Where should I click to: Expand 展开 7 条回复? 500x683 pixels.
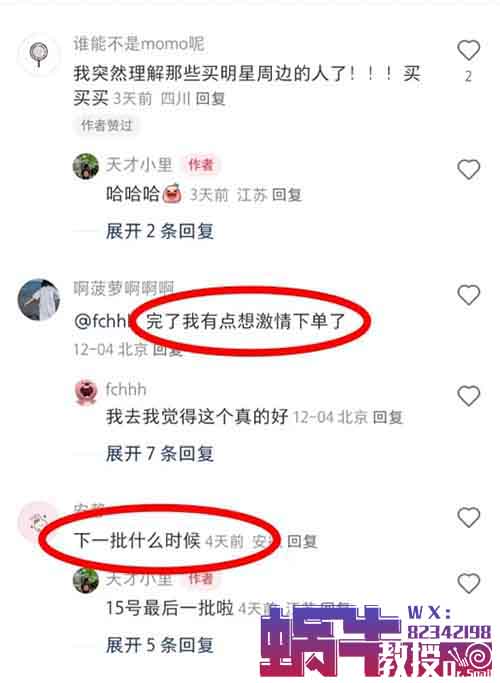pyautogui.click(x=160, y=454)
